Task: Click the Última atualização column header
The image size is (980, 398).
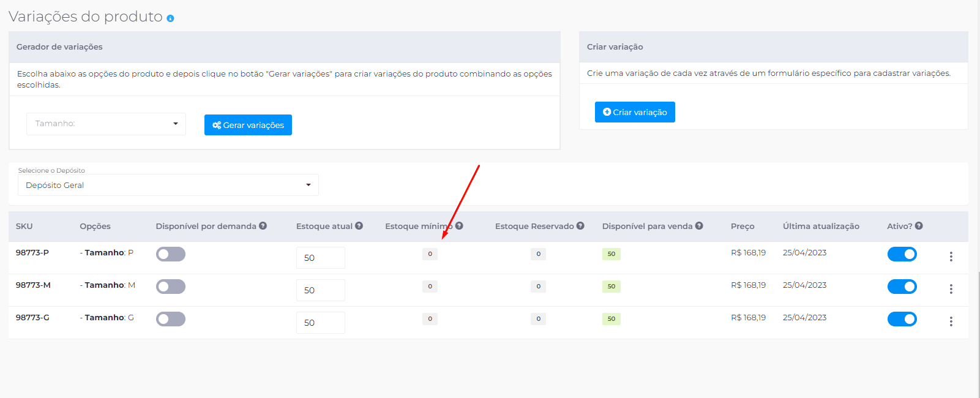Action: pos(821,227)
